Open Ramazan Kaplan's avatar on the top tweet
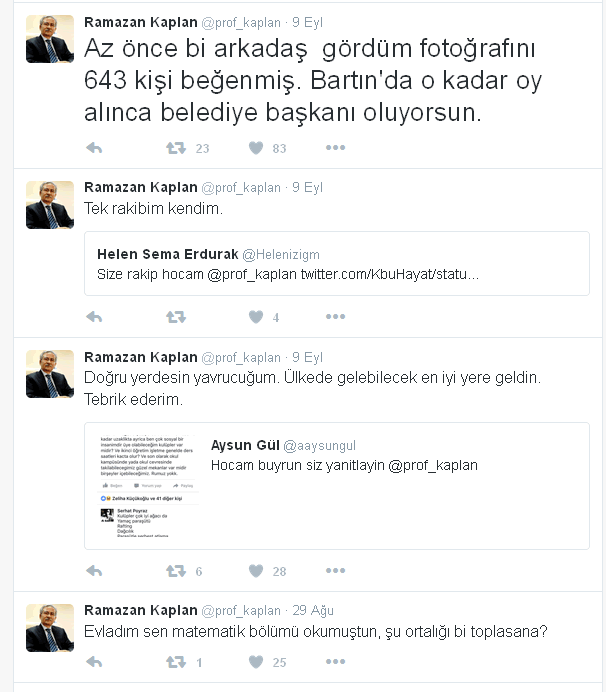This screenshot has height=692, width=606. tap(50, 39)
